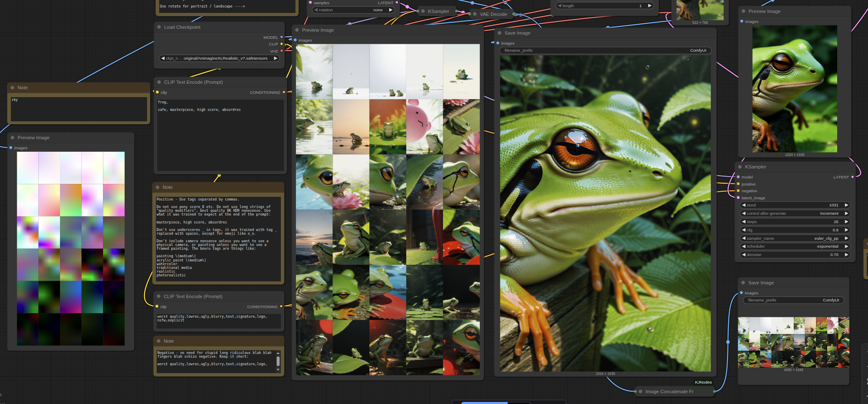Click the latent_image input port on KSampler

click(738, 198)
